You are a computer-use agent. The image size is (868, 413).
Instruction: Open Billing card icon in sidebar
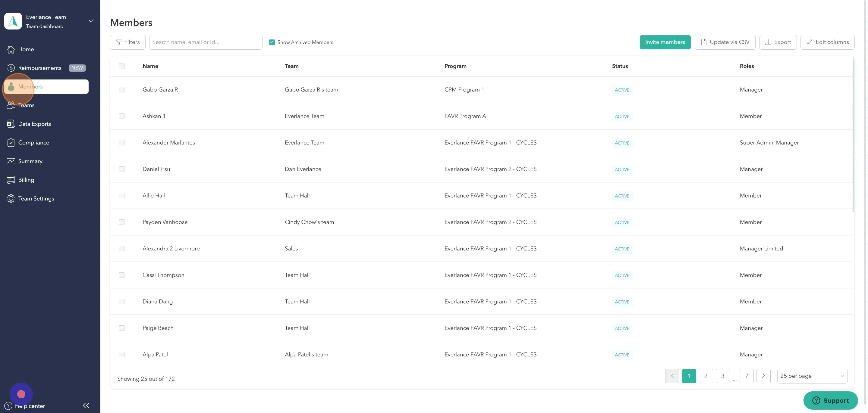11,180
